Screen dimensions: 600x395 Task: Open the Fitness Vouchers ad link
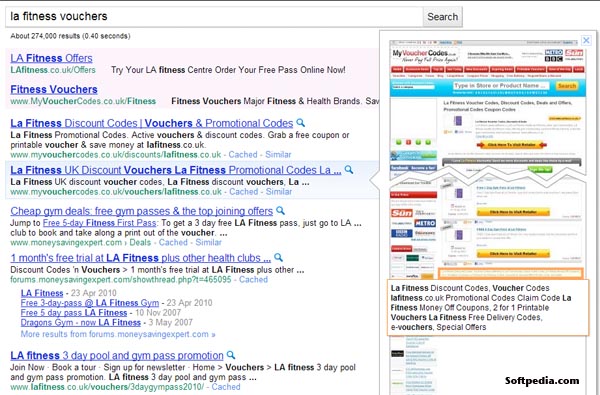click(54, 90)
